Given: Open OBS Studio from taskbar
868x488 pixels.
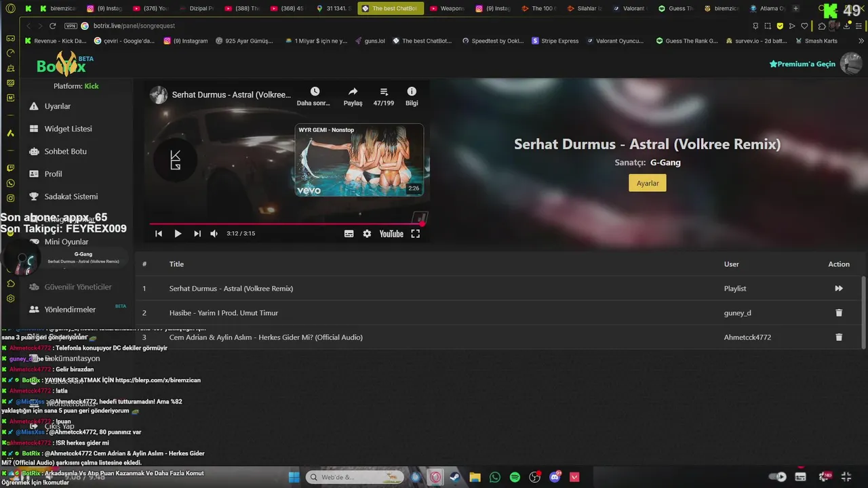Looking at the screenshot, I should 535,477.
